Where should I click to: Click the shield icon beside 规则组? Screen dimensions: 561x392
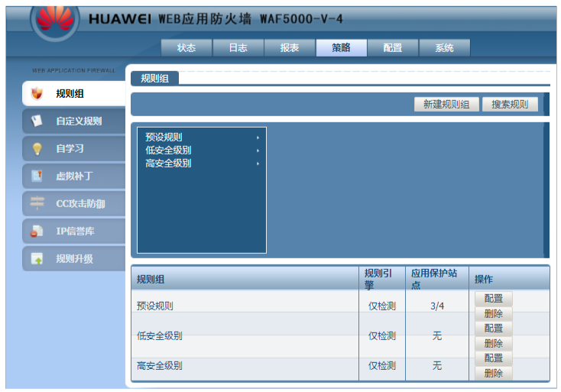pyautogui.click(x=37, y=93)
